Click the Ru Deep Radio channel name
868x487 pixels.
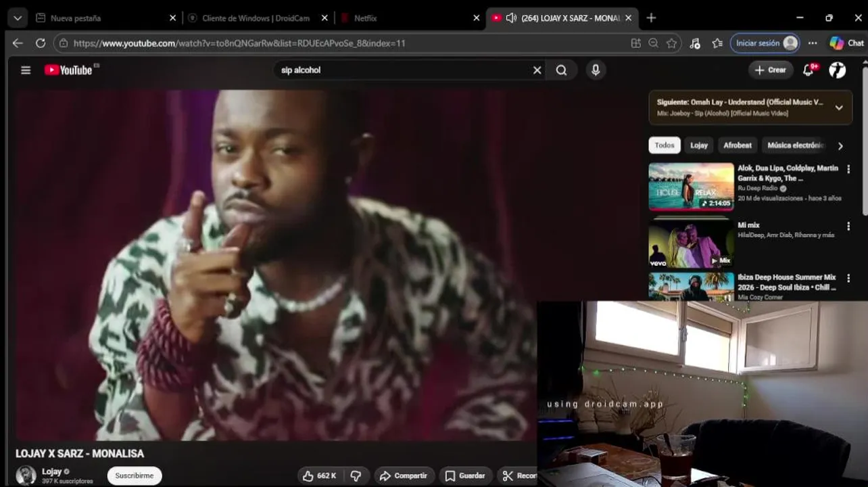(x=758, y=189)
